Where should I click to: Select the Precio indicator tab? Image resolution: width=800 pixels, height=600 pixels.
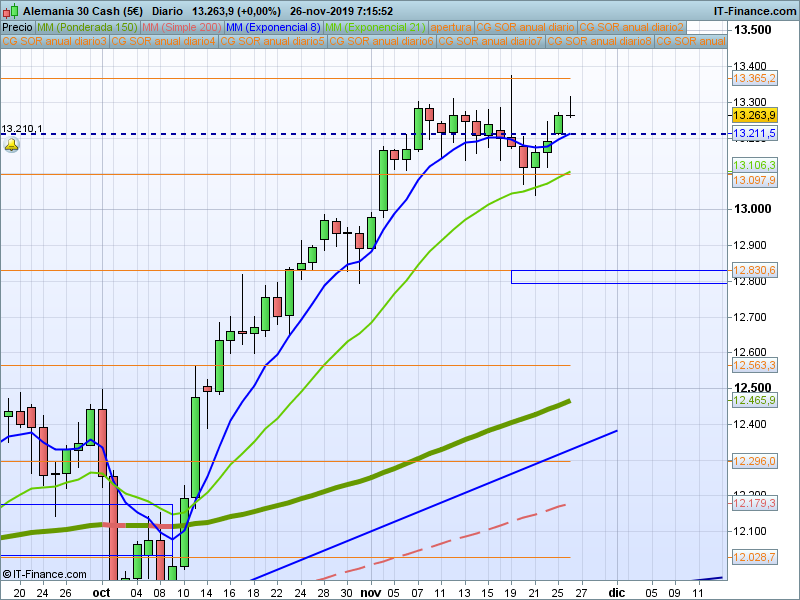point(17,28)
